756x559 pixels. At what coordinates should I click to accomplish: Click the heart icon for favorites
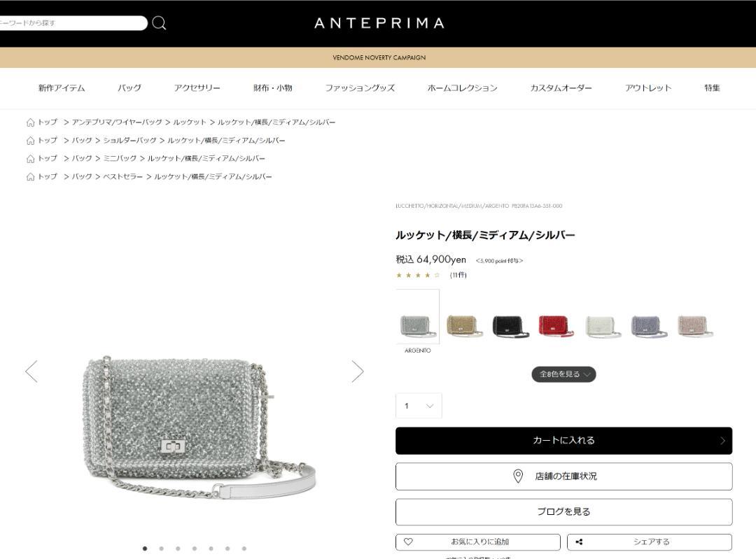(408, 542)
